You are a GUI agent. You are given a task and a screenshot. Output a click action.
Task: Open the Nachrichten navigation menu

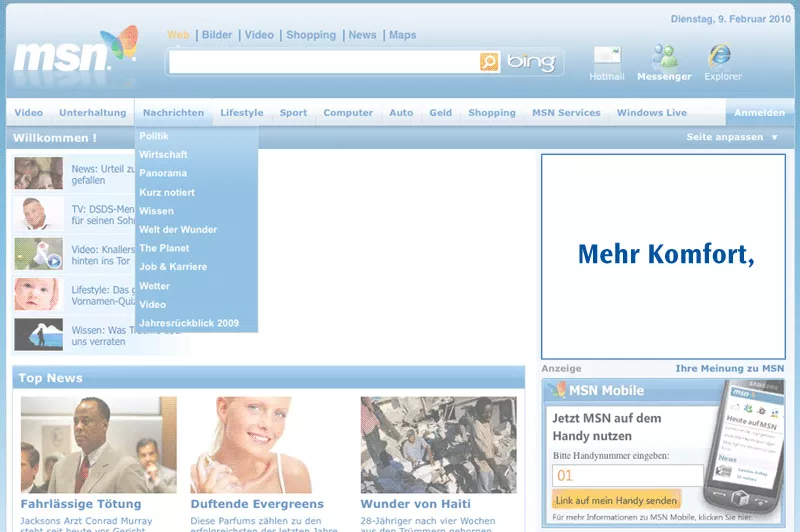tap(173, 112)
